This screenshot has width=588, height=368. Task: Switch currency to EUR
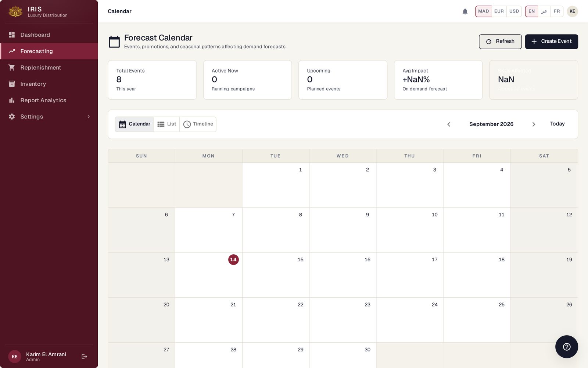[499, 11]
